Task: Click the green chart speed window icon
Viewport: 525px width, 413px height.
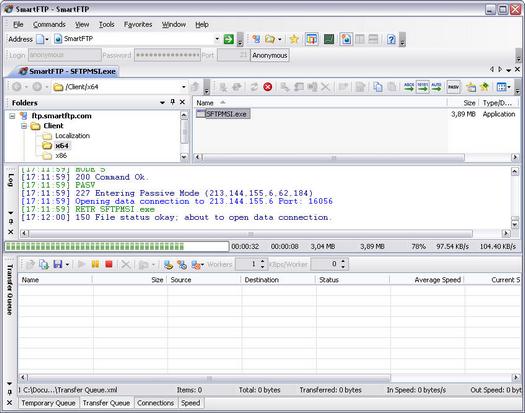Action: [329, 39]
